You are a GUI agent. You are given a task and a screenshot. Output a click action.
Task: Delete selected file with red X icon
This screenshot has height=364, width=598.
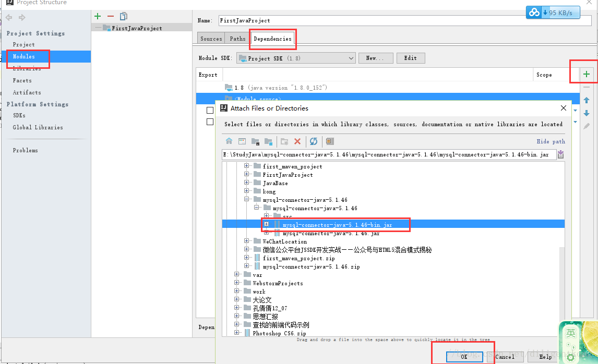click(x=297, y=141)
